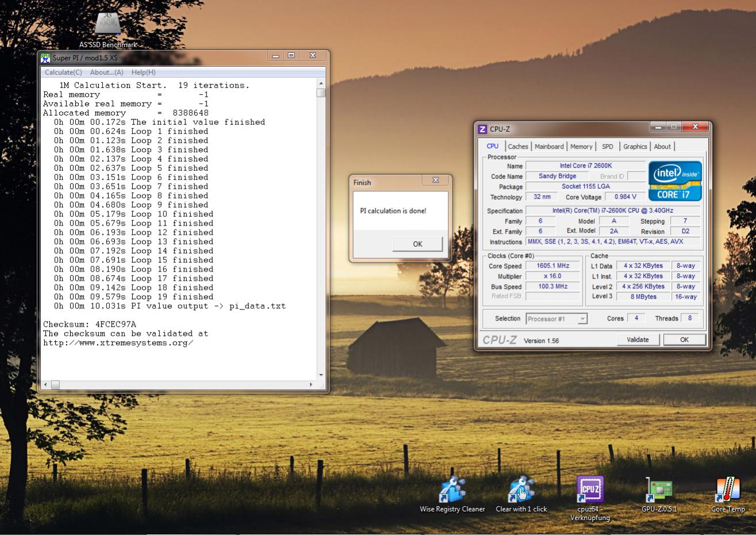This screenshot has height=535, width=756.
Task: Open About...(A) menu in Super PI
Action: coord(106,72)
